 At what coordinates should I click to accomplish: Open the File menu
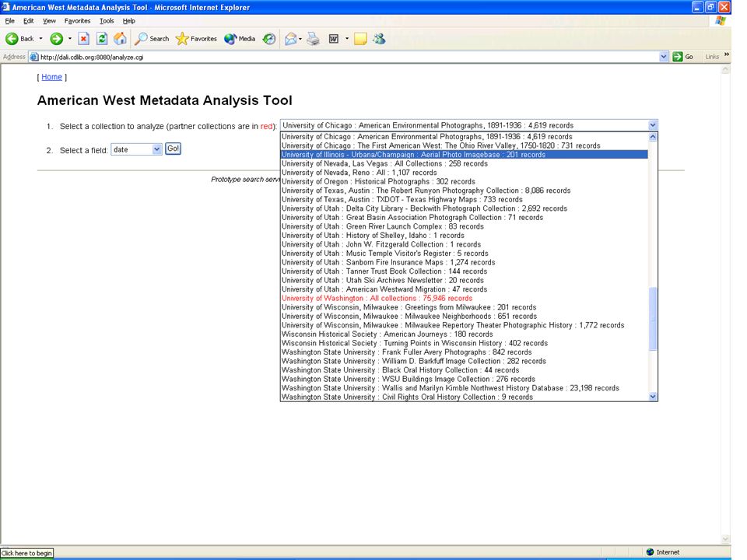(9, 21)
